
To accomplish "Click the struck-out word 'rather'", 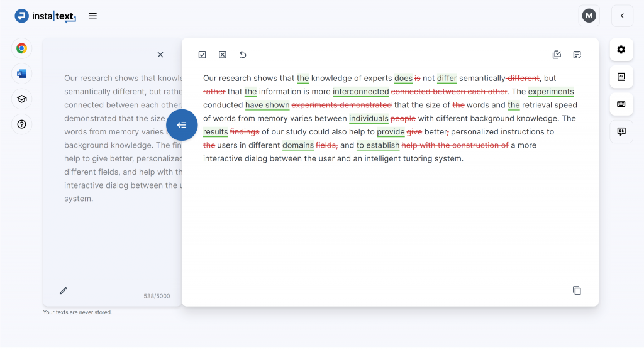I will point(214,92).
